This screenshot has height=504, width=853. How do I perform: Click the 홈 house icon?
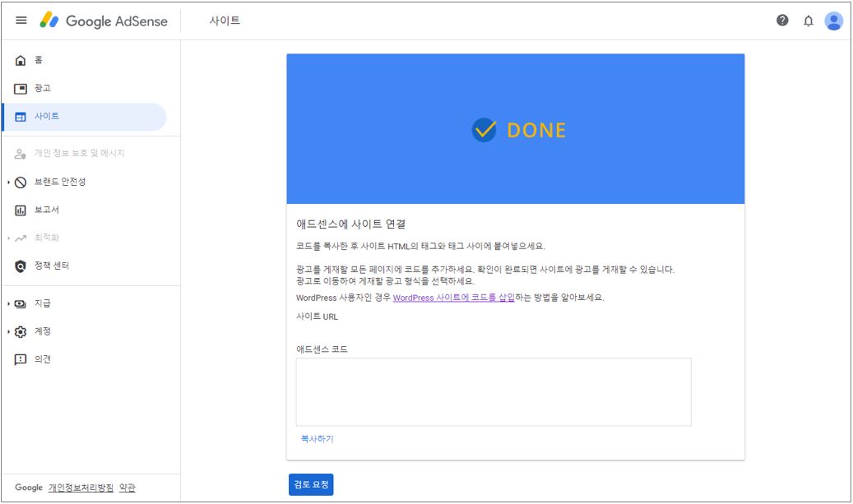pyautogui.click(x=21, y=61)
